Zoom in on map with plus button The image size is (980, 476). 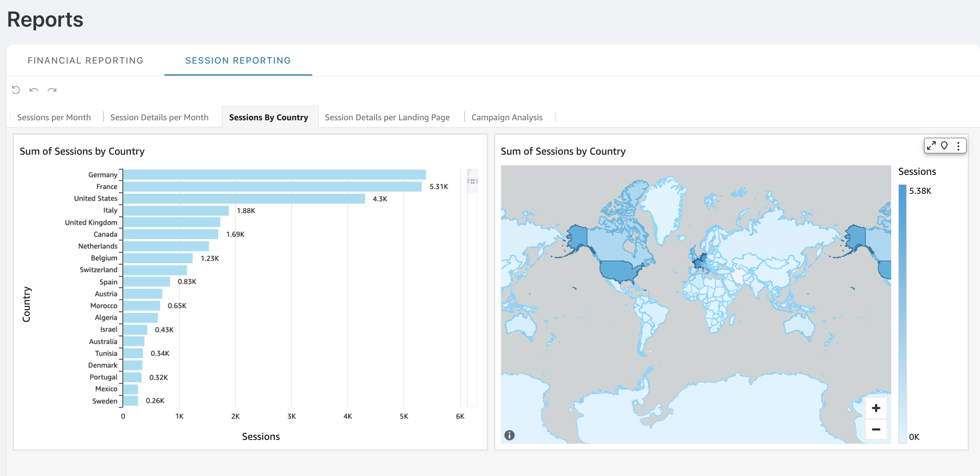pyautogui.click(x=876, y=408)
